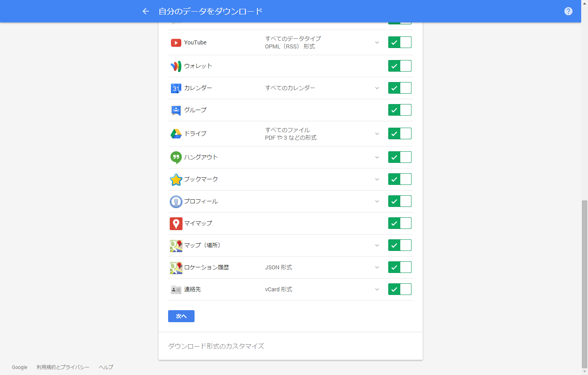
Task: Click the YouTube play icon
Action: tap(176, 42)
